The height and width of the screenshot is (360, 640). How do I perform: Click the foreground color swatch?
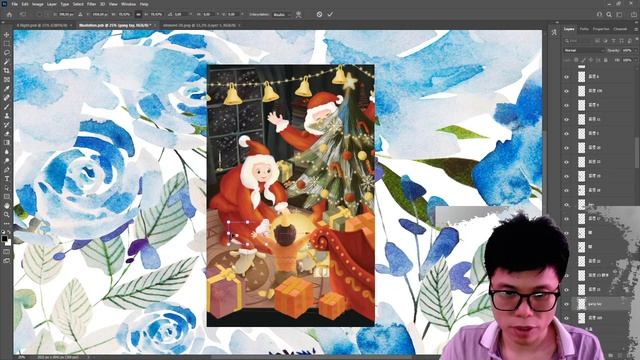[x=4, y=239]
